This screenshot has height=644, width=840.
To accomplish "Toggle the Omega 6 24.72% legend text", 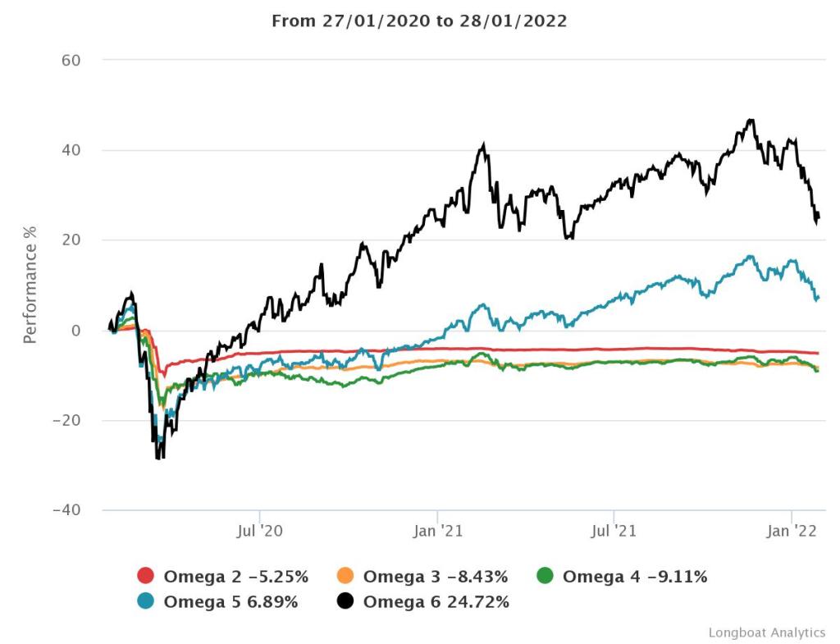I will [436, 601].
